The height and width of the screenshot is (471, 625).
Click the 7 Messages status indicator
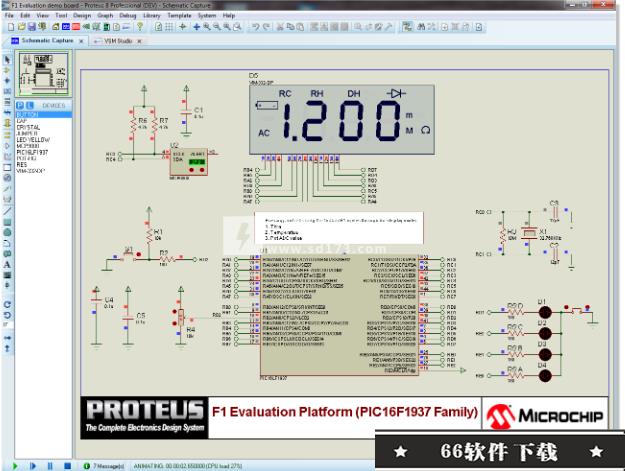[104, 466]
